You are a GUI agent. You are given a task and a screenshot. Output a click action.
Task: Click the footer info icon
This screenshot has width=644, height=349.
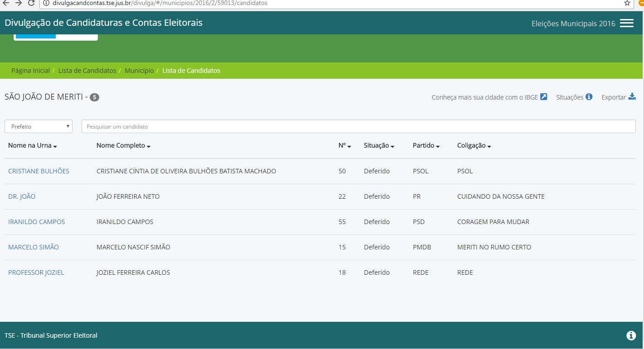[631, 335]
